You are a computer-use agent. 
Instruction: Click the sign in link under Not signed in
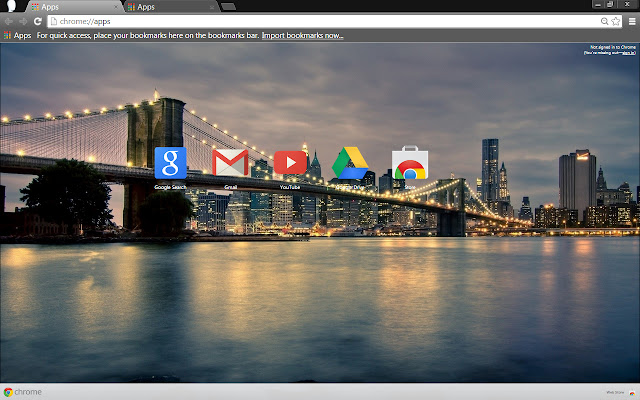(629, 53)
